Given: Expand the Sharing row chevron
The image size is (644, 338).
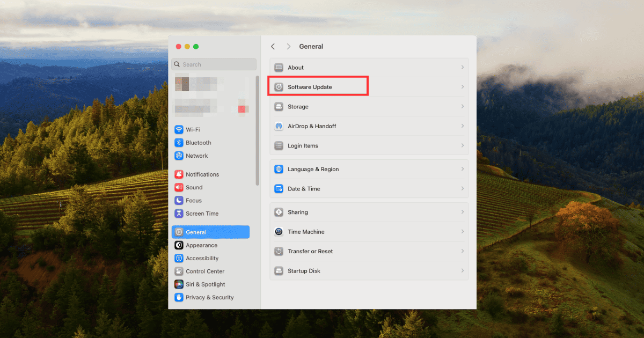Looking at the screenshot, I should point(462,212).
